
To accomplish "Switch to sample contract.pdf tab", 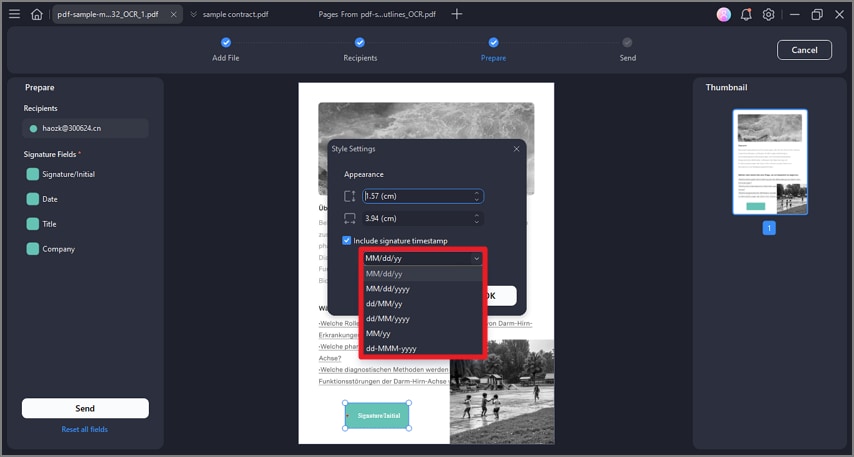I will pyautogui.click(x=235, y=15).
